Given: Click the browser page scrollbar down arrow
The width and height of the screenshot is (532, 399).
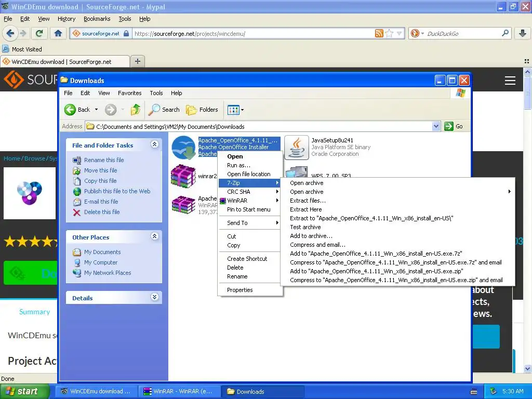Looking at the screenshot, I should point(527,368).
